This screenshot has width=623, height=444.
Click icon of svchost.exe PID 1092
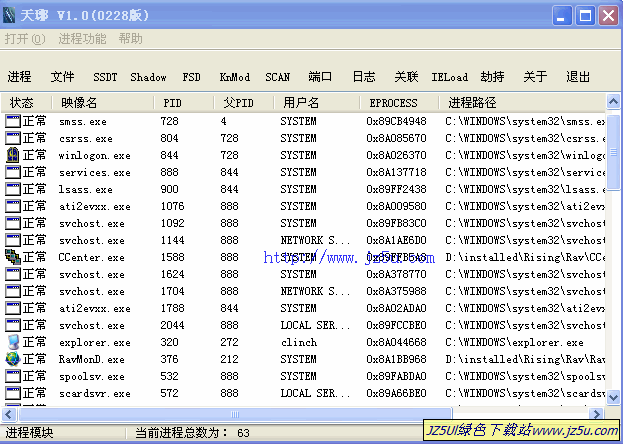coord(13,223)
